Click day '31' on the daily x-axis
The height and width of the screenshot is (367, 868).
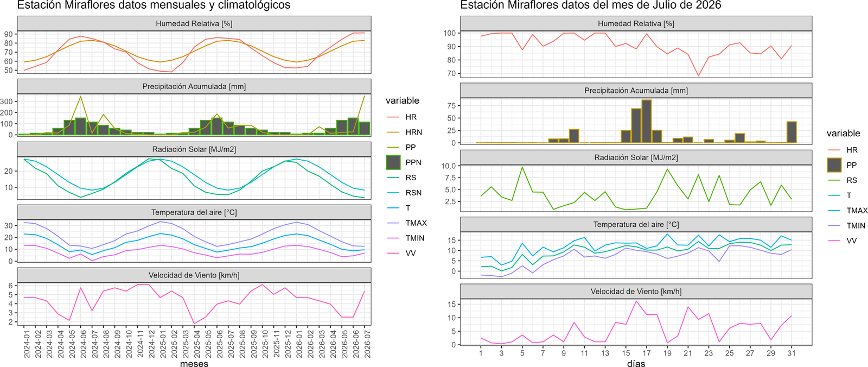coord(792,353)
